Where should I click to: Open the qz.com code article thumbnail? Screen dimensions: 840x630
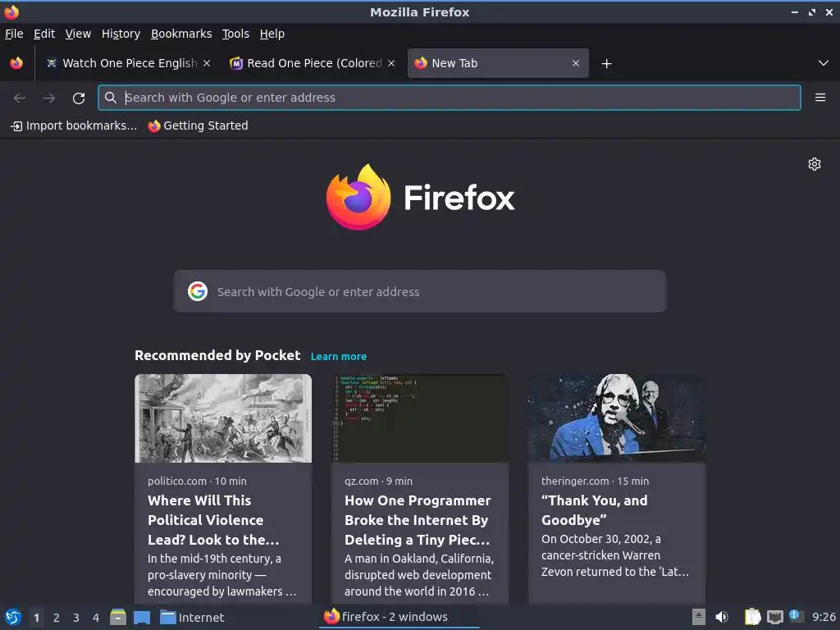point(419,418)
